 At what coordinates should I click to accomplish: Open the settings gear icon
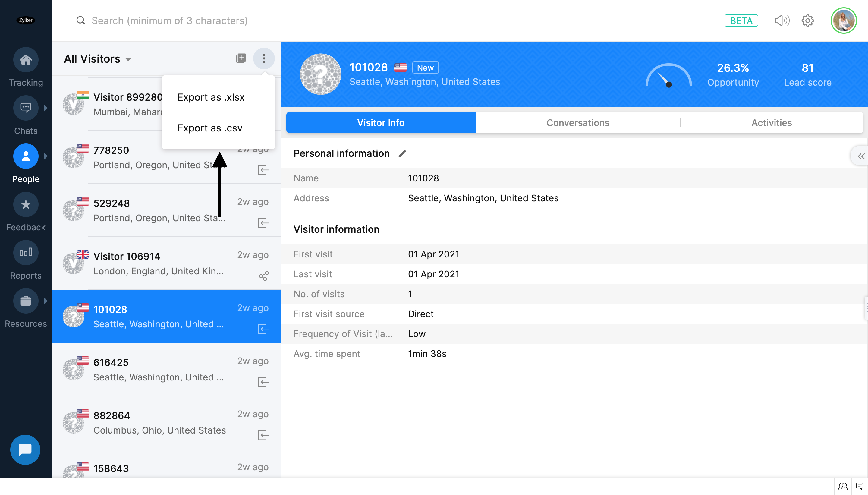pos(807,21)
